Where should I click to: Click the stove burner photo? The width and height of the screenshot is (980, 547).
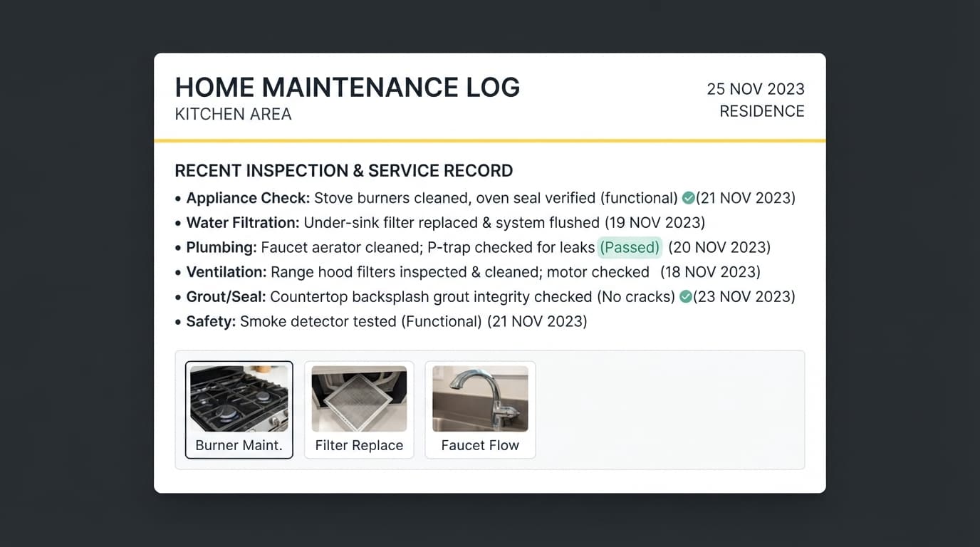[x=239, y=399]
